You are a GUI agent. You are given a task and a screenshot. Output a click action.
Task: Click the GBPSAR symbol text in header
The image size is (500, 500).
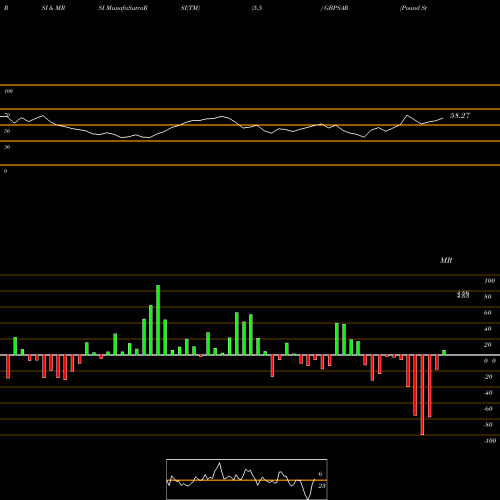(x=336, y=8)
